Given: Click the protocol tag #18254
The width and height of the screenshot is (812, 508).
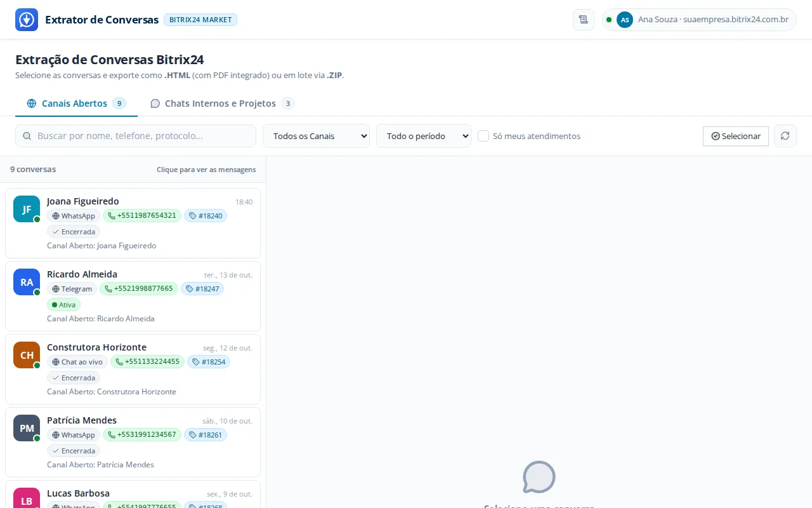Looking at the screenshot, I should [209, 362].
